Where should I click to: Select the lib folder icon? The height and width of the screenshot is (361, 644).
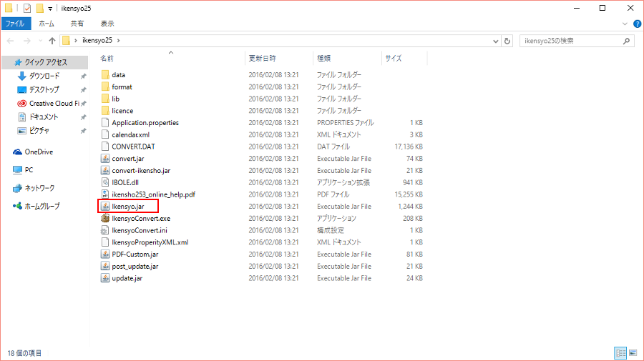pos(105,99)
